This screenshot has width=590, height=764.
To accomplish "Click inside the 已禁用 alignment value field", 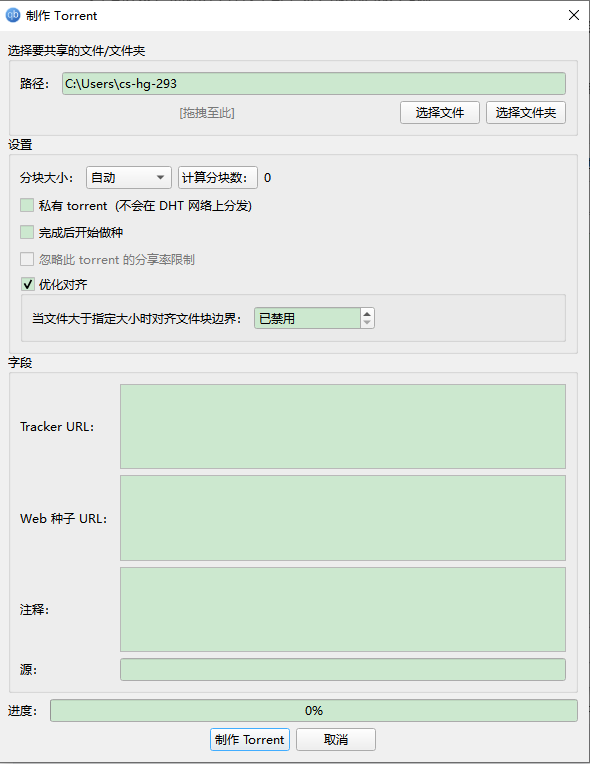I will pyautogui.click(x=307, y=318).
